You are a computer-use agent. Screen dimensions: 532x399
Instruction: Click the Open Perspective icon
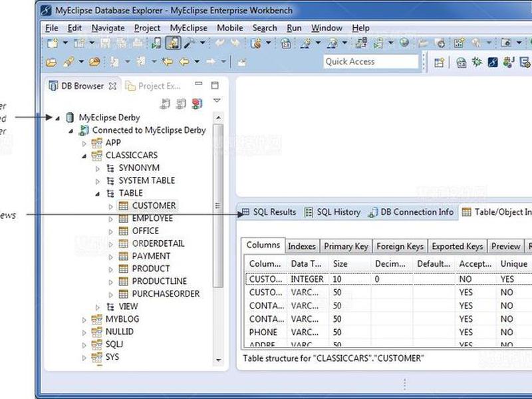point(439,62)
